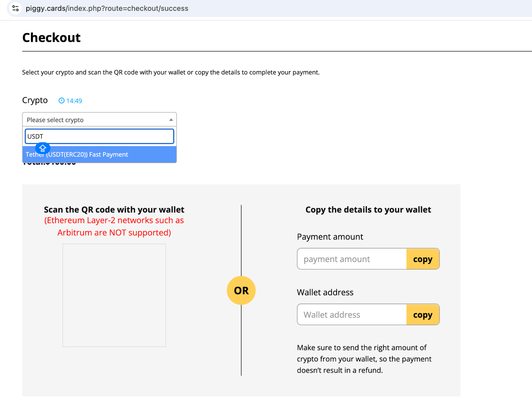Click the 'Select your crypto and scan' instruction text

pyautogui.click(x=171, y=72)
